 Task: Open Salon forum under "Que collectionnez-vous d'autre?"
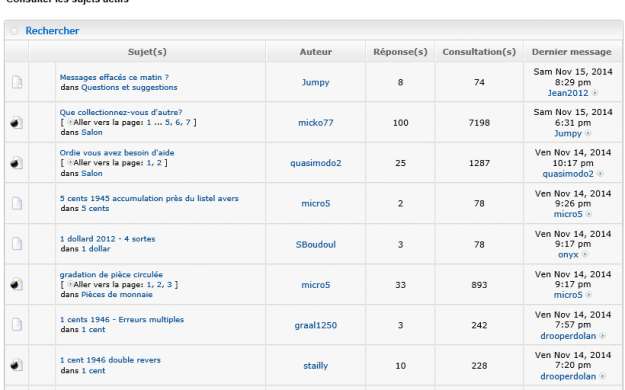(x=92, y=132)
